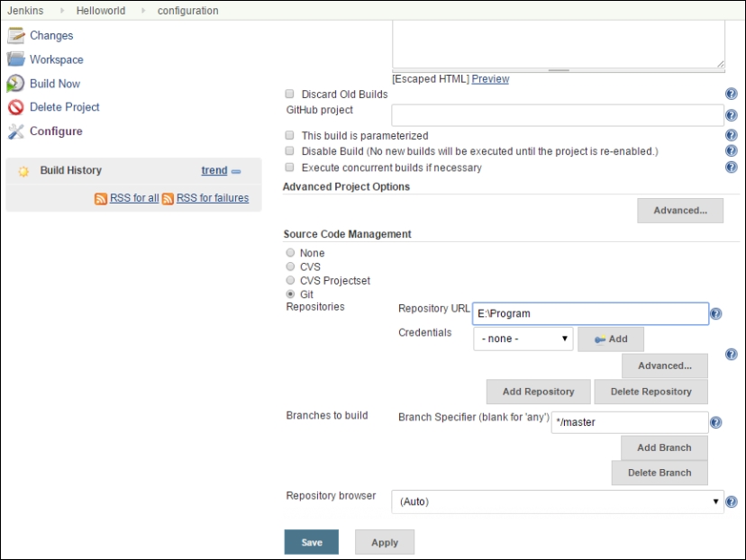Enable Execute concurrent builds if necessary
The image size is (746, 560).
tap(289, 167)
